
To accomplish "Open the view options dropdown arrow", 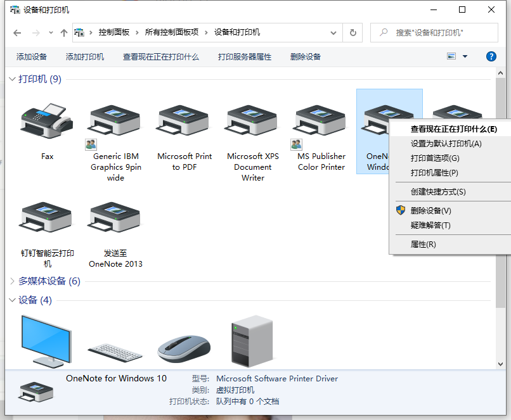I will [x=465, y=56].
